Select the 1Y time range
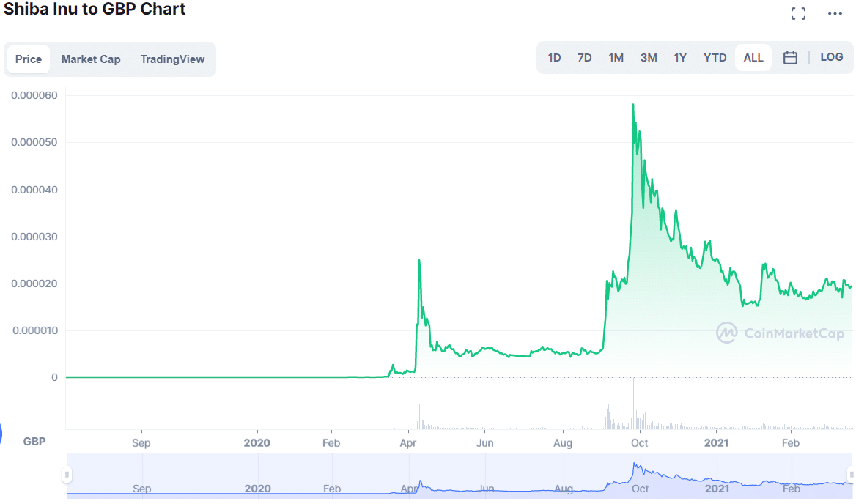 [x=679, y=57]
